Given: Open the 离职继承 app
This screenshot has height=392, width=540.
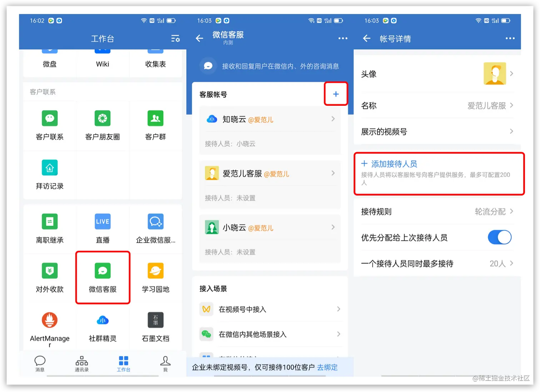Looking at the screenshot, I should point(50,229).
